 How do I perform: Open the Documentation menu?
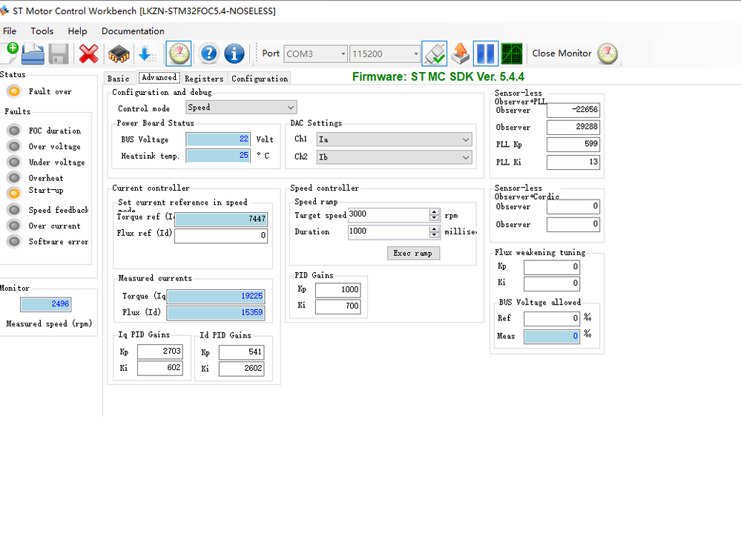(133, 31)
